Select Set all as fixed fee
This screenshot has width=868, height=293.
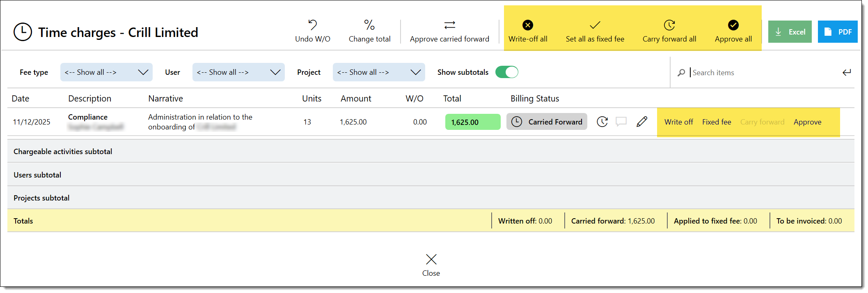click(595, 31)
